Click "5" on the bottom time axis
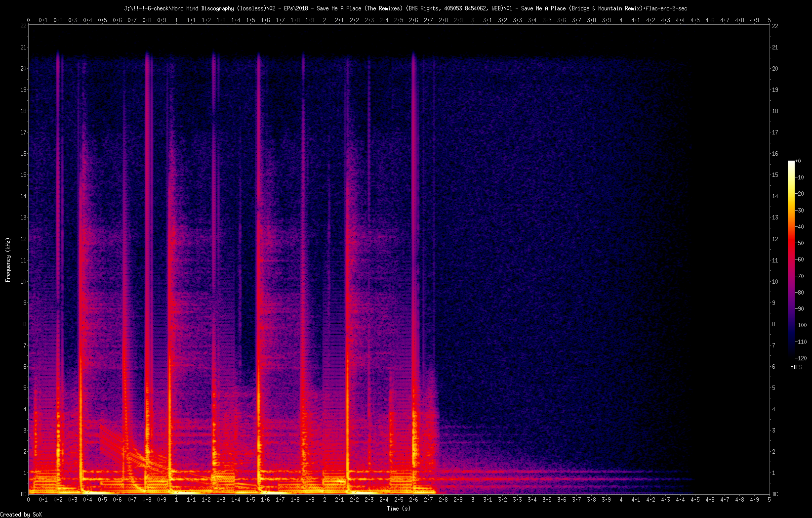Image resolution: width=812 pixels, height=518 pixels. point(769,500)
